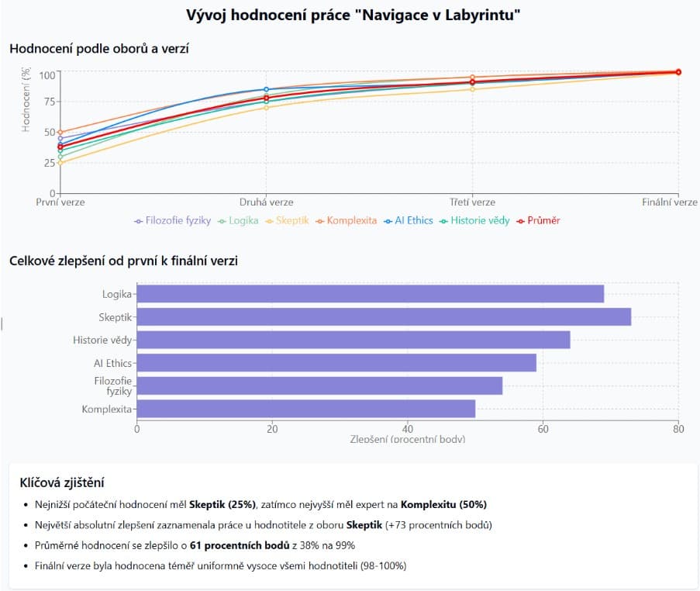Click the Komplexita bar in bar chart
Screen dimensions: 700x591
point(306,409)
